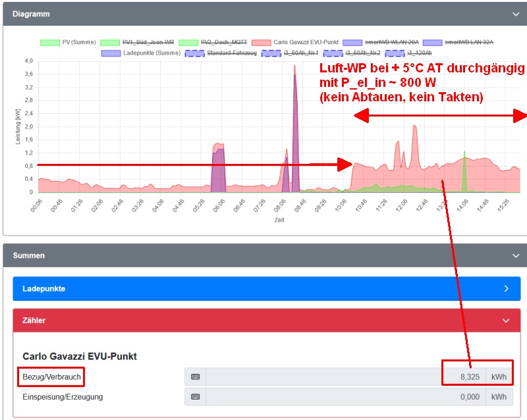Click red swatch for Carlo Gavazzi EVU-Punkt
This screenshot has height=420, width=527.
click(x=261, y=43)
